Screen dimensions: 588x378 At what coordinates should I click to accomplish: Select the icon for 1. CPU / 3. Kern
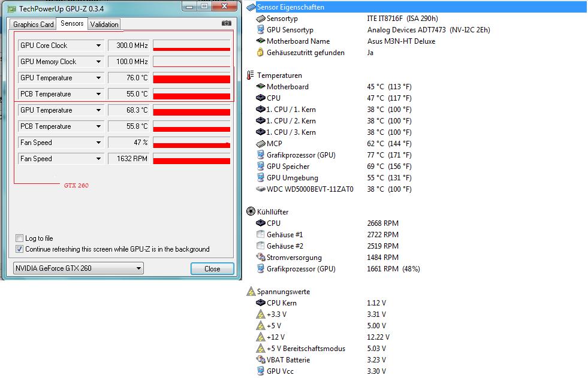click(x=261, y=132)
